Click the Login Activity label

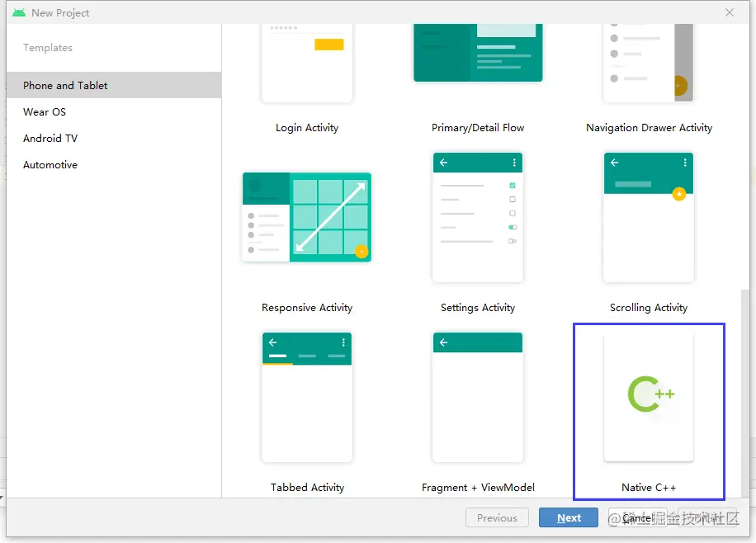click(307, 128)
